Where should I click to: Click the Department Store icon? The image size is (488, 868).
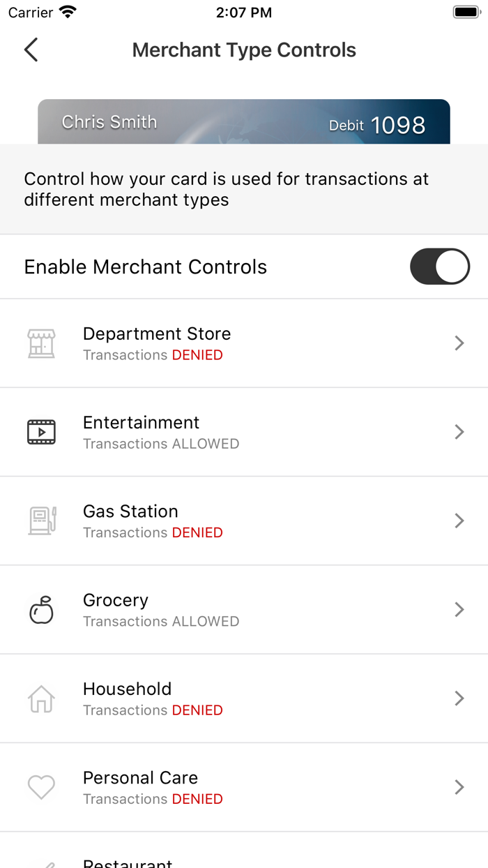pos(41,343)
